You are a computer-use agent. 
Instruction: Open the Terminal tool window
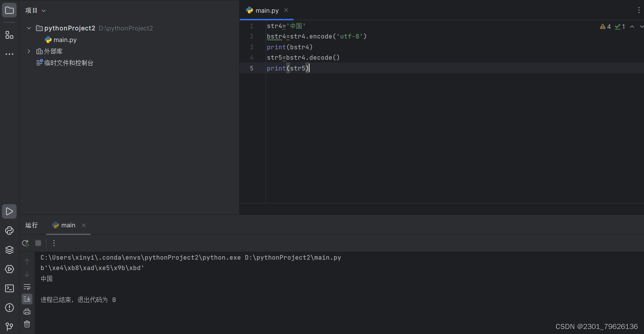coord(9,288)
